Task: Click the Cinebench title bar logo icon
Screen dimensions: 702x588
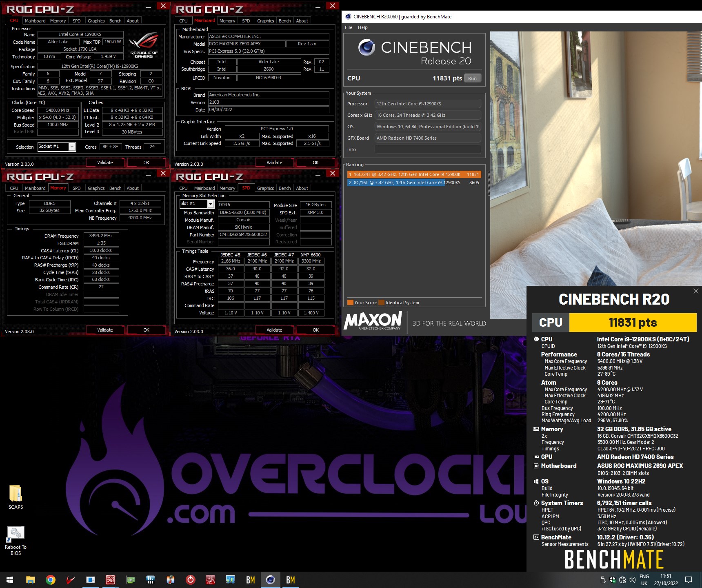Action: [348, 17]
